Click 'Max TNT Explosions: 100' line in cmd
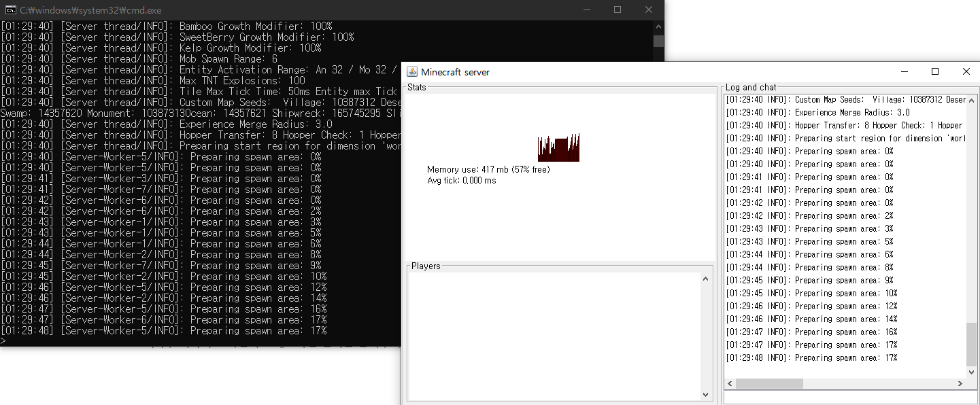 point(152,81)
